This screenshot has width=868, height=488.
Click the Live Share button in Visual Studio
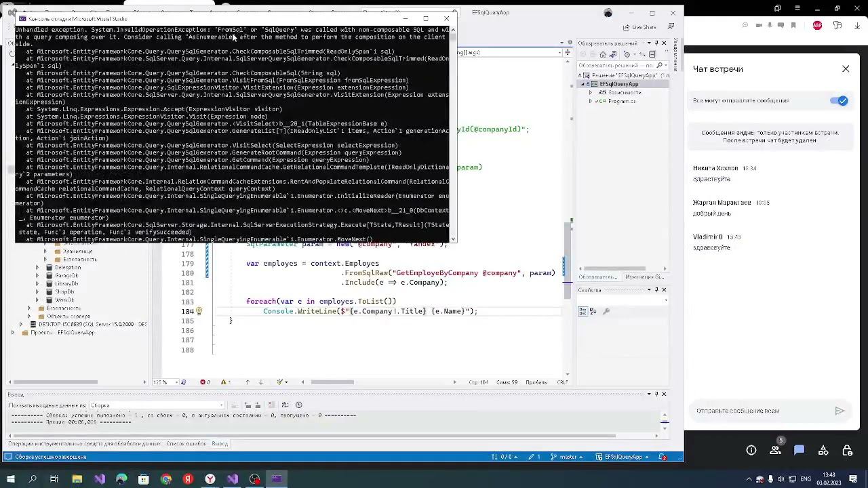coord(639,27)
